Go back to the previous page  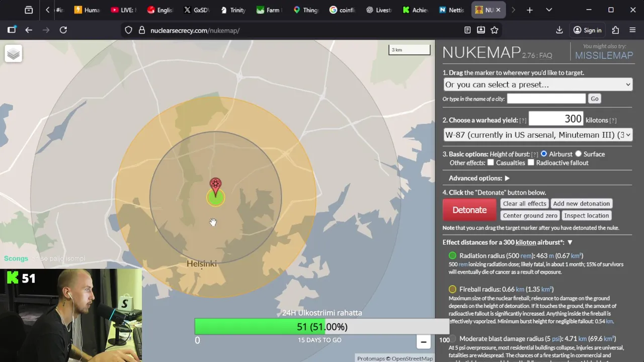click(29, 30)
